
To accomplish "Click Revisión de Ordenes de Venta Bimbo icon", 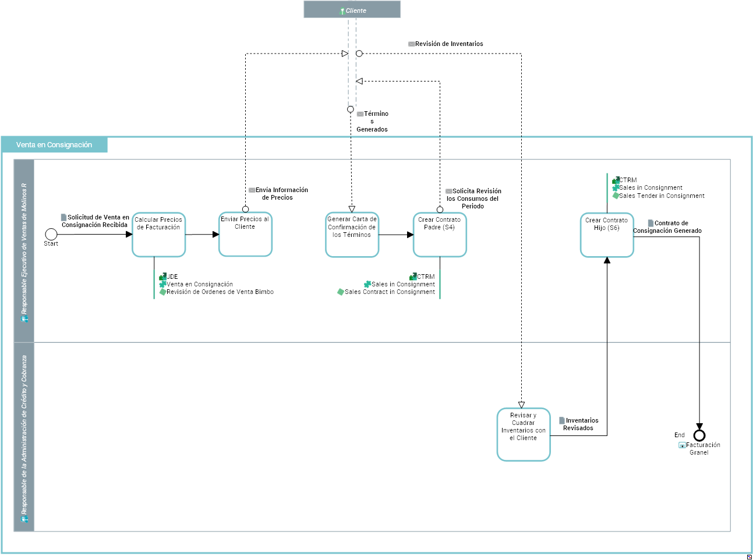I will [163, 292].
